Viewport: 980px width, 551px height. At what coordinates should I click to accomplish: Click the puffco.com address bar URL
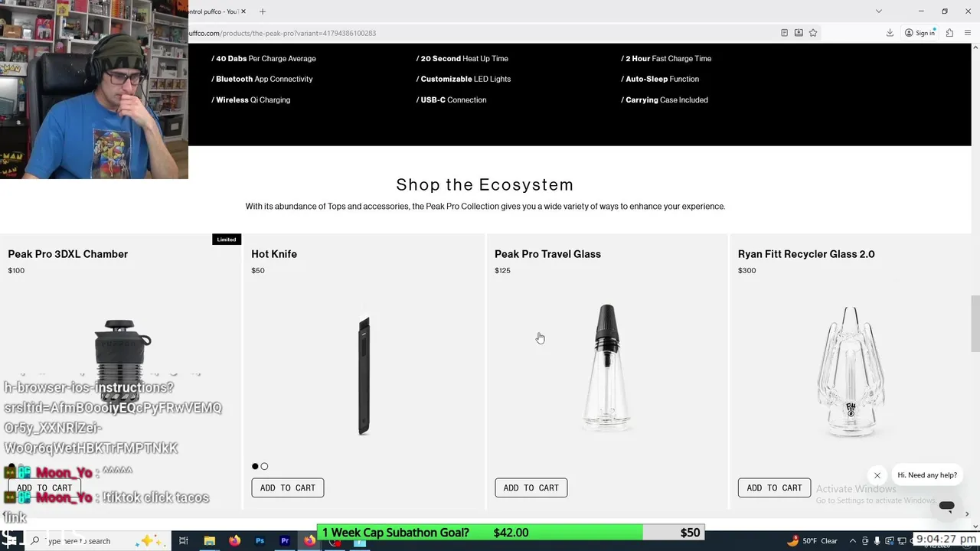[x=283, y=33]
